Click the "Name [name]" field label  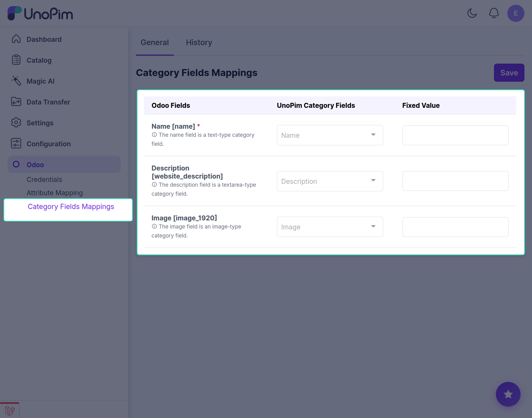coord(173,126)
